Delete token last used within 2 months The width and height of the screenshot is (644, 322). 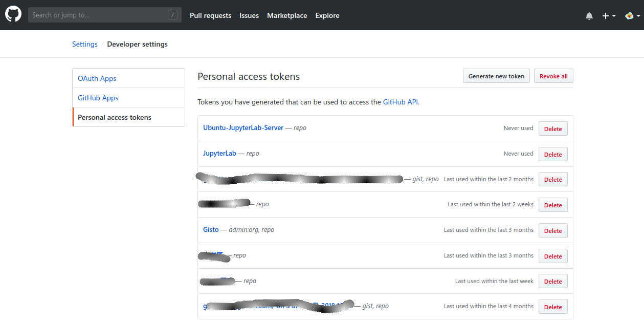[x=553, y=180]
